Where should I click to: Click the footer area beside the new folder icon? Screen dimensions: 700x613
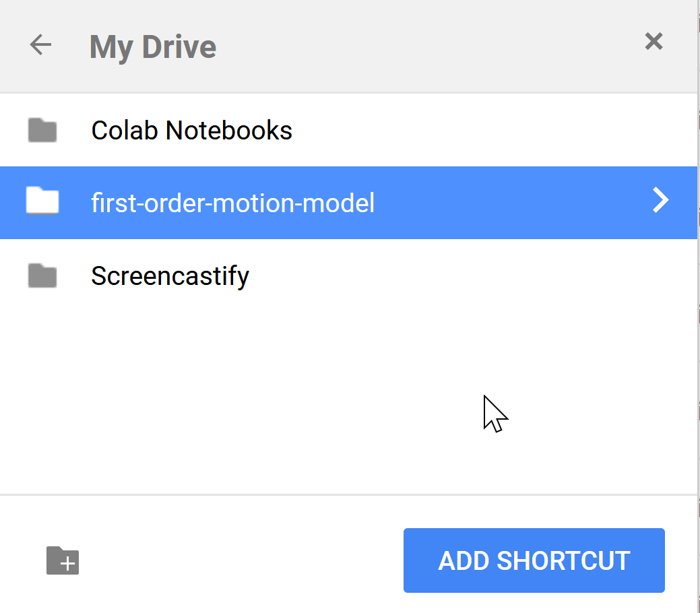tap(241, 560)
